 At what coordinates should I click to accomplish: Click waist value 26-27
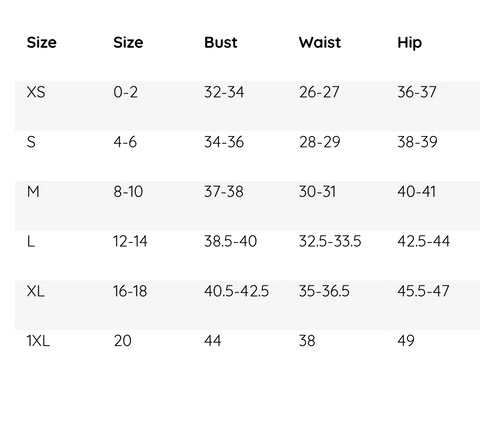pos(319,92)
